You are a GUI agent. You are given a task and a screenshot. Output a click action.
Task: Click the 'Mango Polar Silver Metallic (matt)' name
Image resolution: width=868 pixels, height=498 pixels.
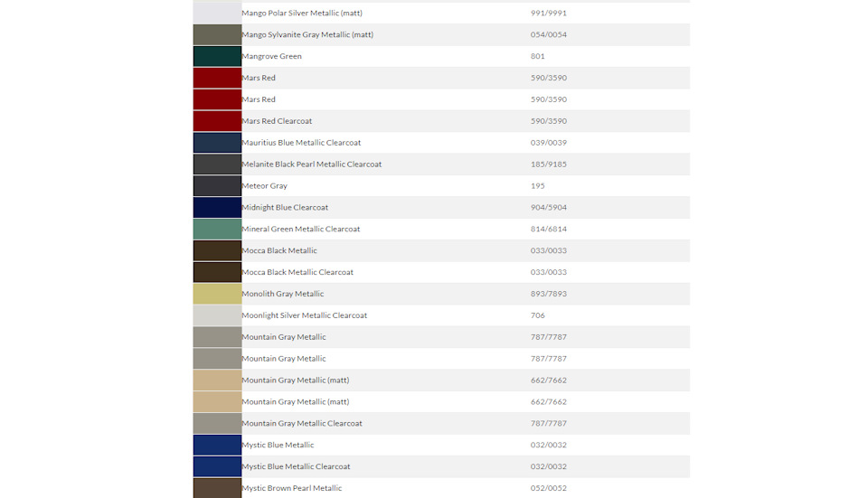(x=302, y=13)
